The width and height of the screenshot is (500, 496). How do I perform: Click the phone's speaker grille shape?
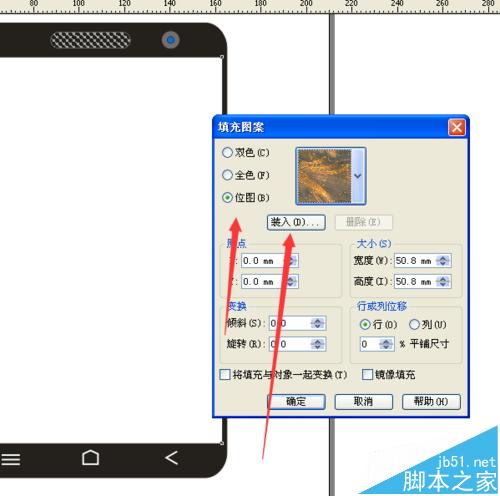(x=90, y=40)
